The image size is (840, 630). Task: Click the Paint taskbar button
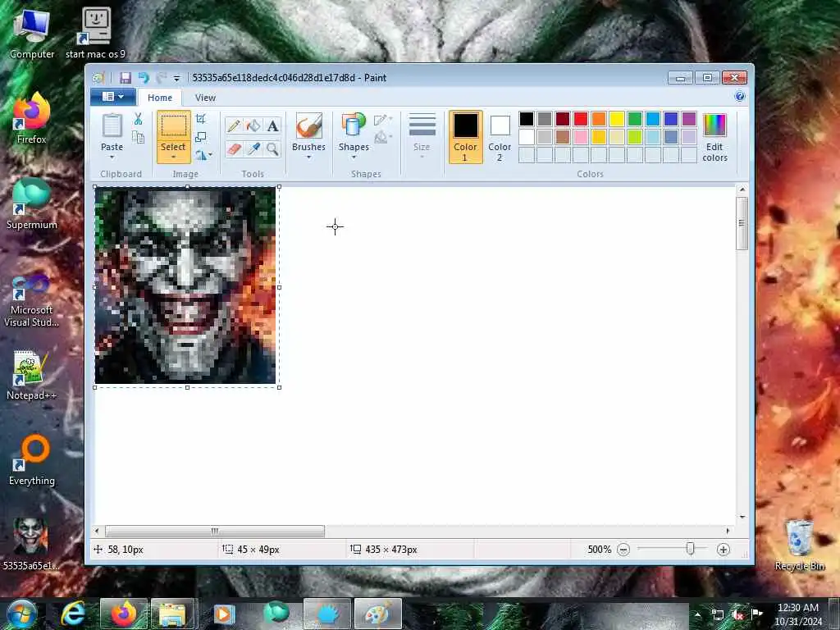(377, 614)
